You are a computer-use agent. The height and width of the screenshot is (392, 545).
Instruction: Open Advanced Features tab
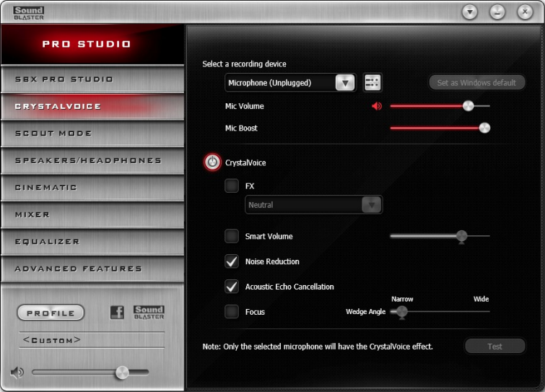click(92, 269)
